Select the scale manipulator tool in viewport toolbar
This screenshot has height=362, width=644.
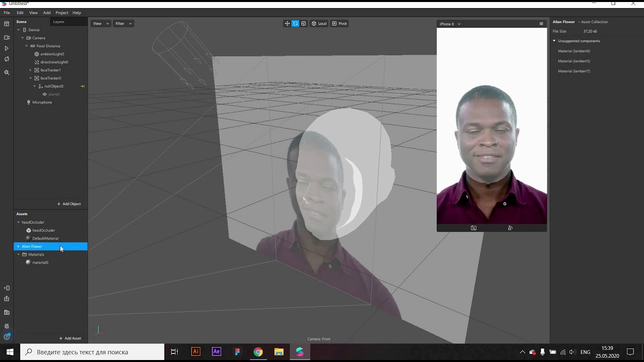click(303, 24)
